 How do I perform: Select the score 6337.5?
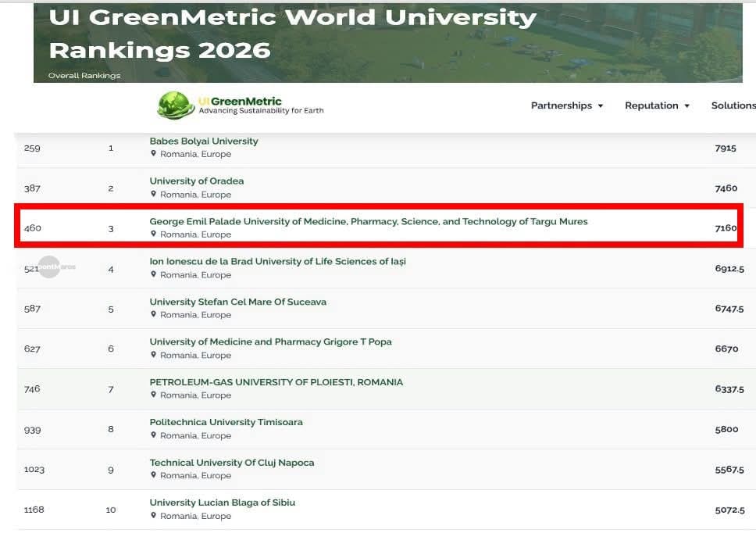click(x=729, y=388)
